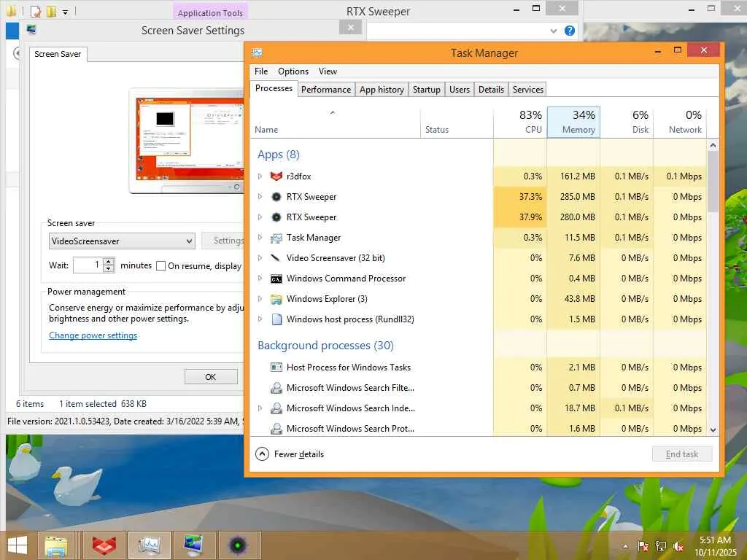Expand the Windows Command Processor row

tap(260, 279)
